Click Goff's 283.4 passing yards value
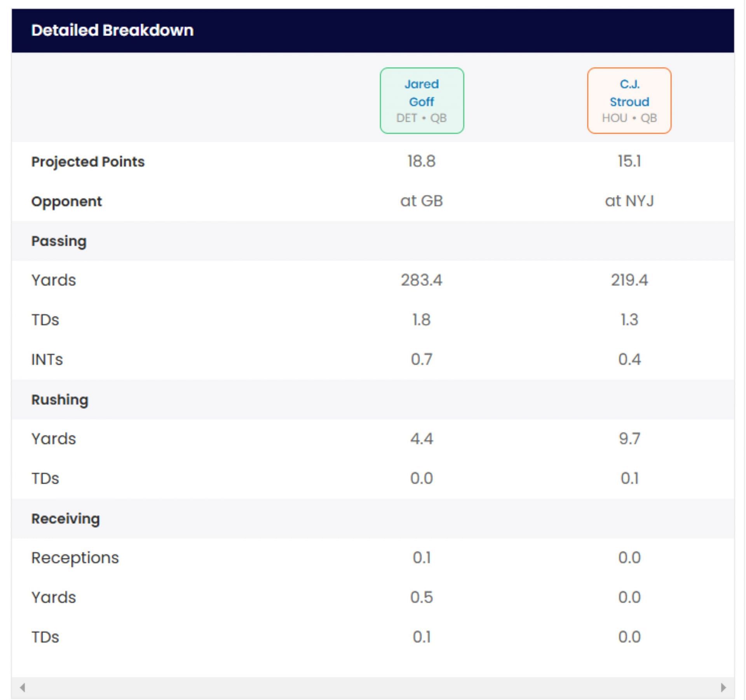The width and height of the screenshot is (746, 700). point(422,280)
